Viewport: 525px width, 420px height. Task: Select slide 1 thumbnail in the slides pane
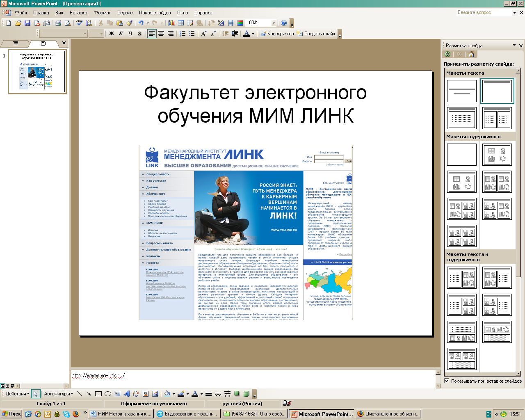[37, 72]
